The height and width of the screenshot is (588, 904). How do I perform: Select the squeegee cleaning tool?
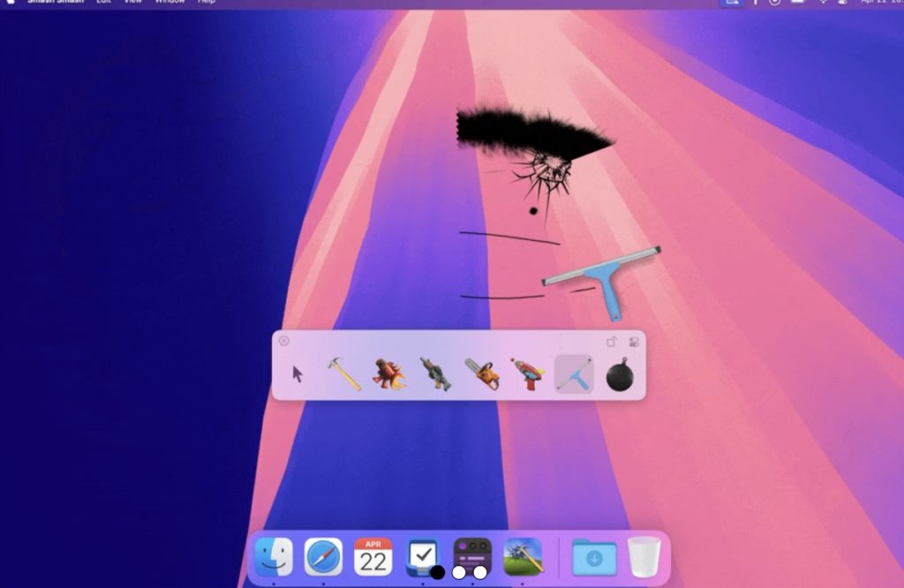[x=574, y=374]
